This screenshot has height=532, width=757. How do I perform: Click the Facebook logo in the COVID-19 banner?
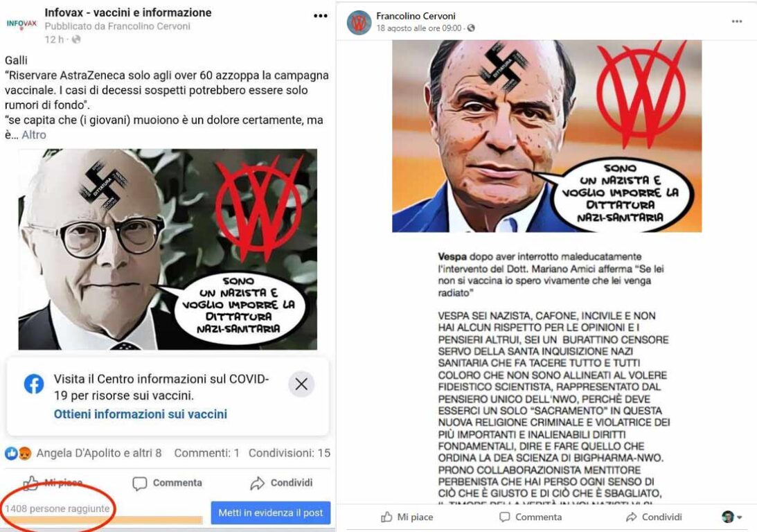(x=34, y=384)
